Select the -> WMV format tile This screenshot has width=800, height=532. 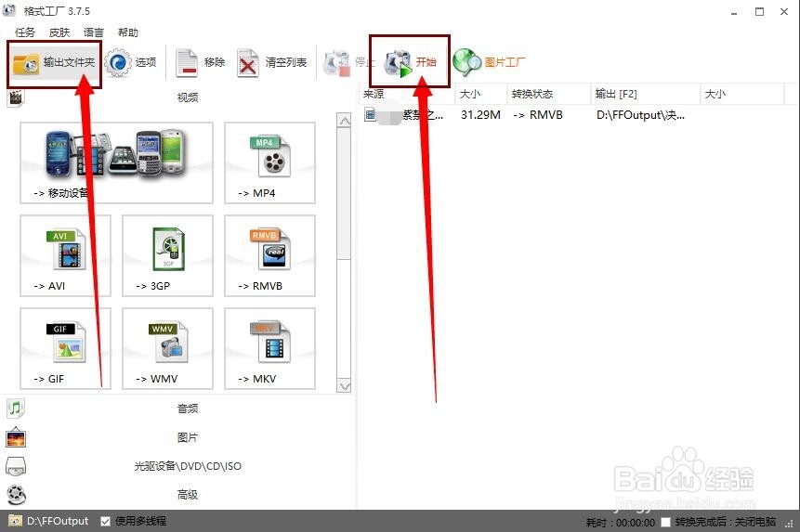167,348
